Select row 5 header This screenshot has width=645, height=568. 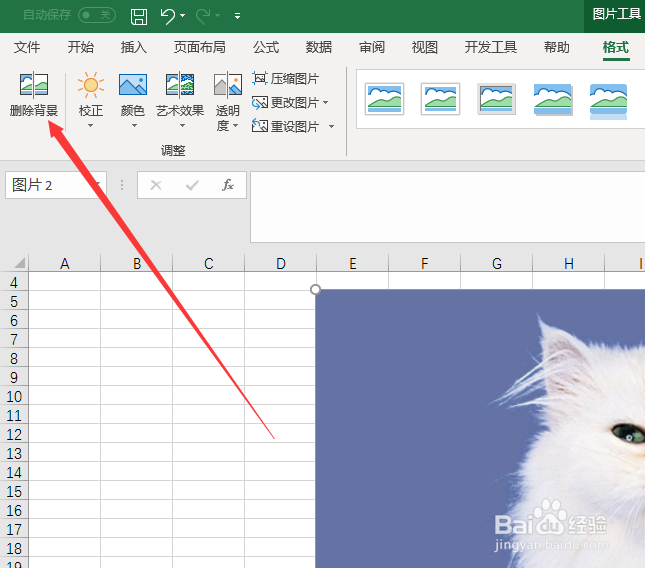pos(14,301)
